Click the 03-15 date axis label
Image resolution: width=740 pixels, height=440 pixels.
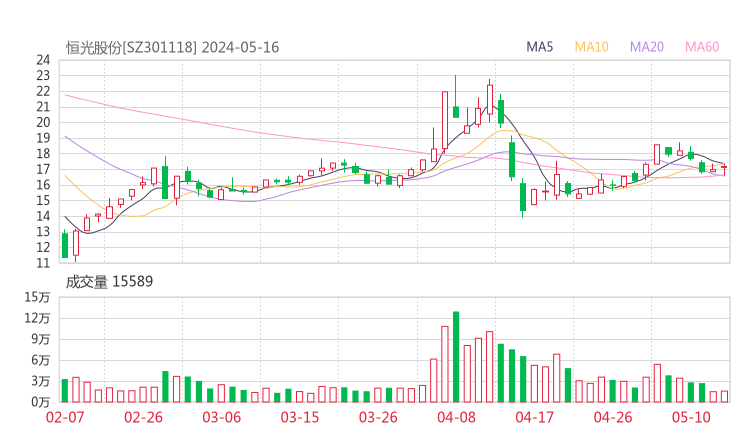coord(300,417)
